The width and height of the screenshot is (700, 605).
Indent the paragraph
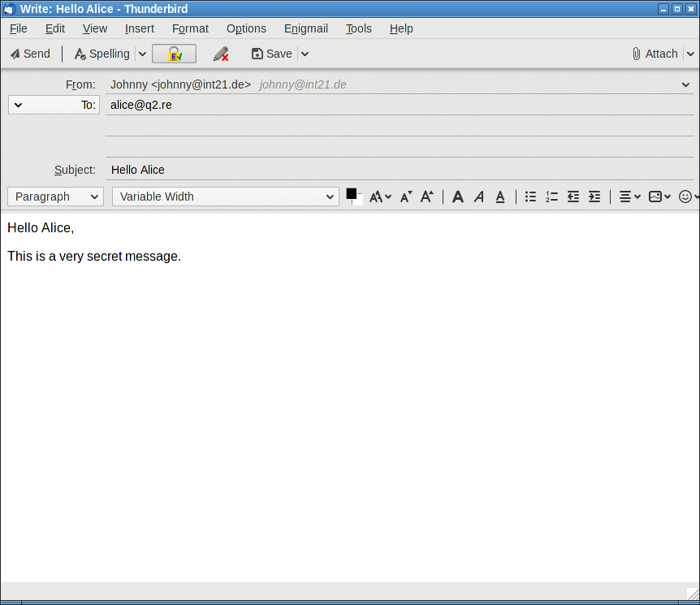coord(594,197)
